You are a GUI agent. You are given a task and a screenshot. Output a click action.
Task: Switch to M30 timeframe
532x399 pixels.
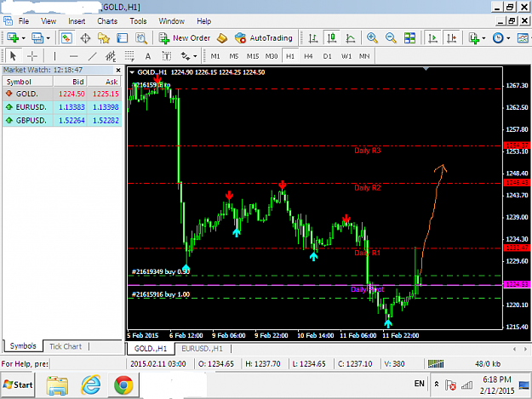[272, 56]
